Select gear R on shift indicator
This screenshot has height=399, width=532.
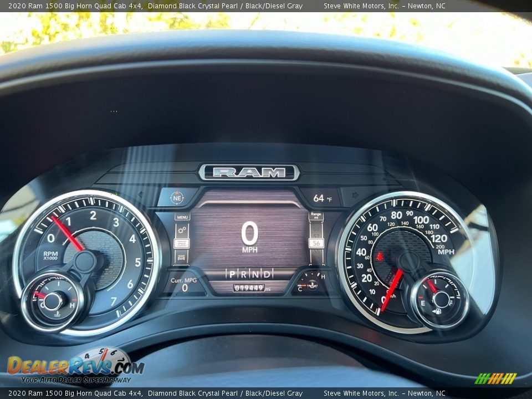click(244, 274)
